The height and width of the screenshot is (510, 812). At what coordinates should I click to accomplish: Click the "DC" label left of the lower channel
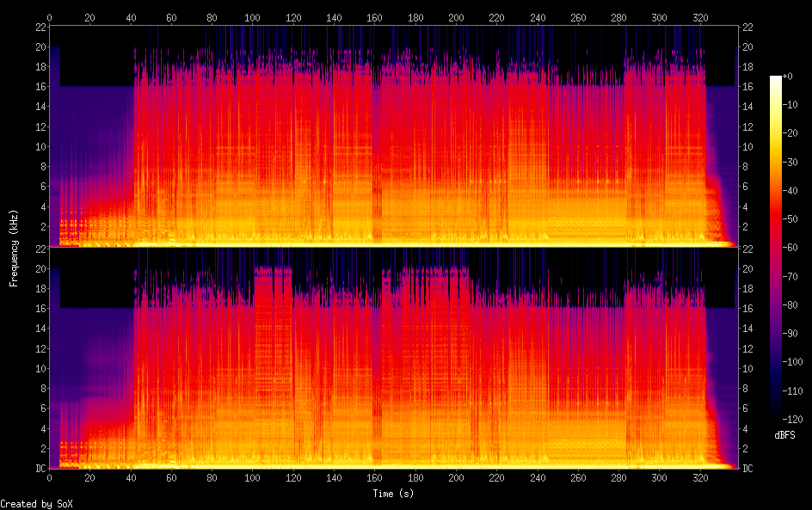tap(39, 469)
